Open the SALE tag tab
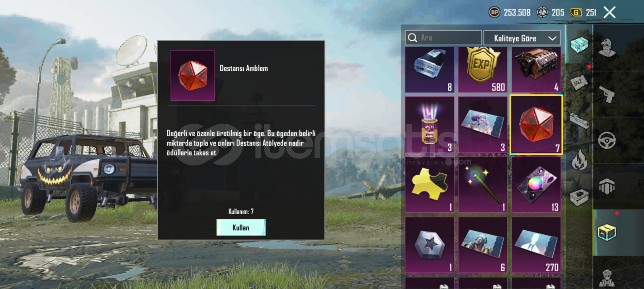644x289 pixels. pos(579,82)
